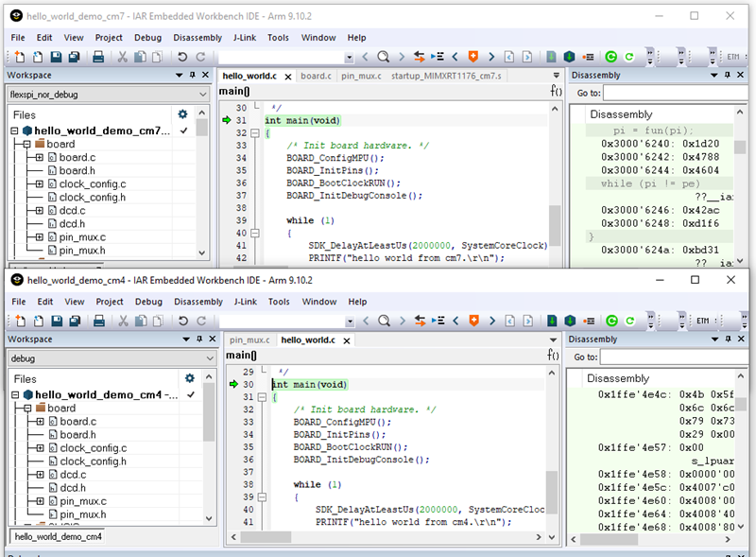756x557 pixels.
Task: Collapse board folder in cm7 file tree
Action: (26, 144)
